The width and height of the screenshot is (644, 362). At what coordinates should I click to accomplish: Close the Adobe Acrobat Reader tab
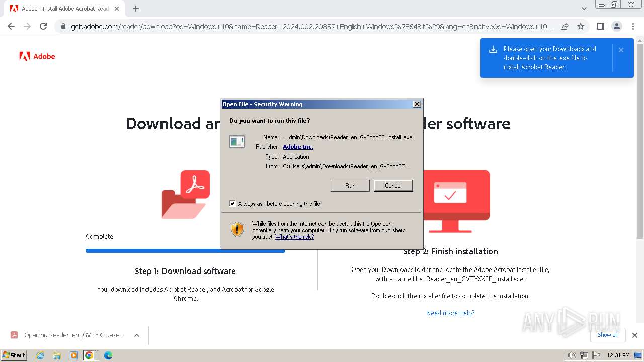tap(117, 9)
